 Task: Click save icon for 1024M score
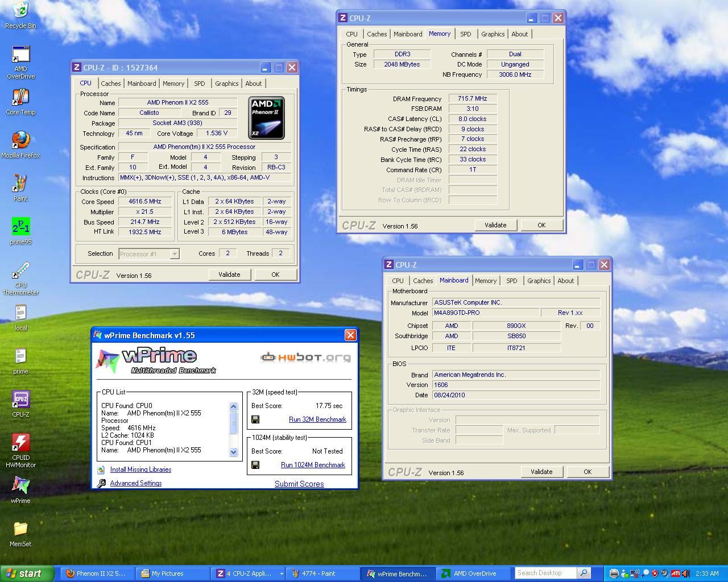point(255,465)
